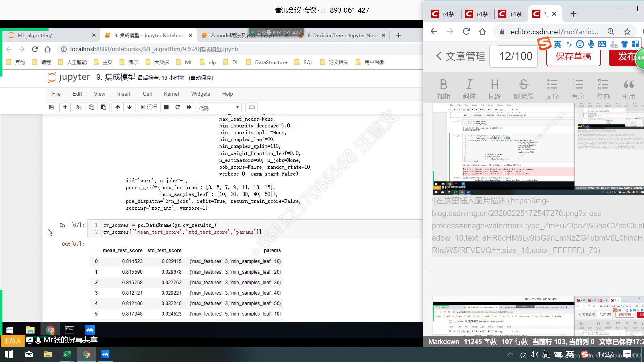Apply strikethrough 删除线 in CSDN editor
This screenshot has height=362, width=644.
(523, 89)
